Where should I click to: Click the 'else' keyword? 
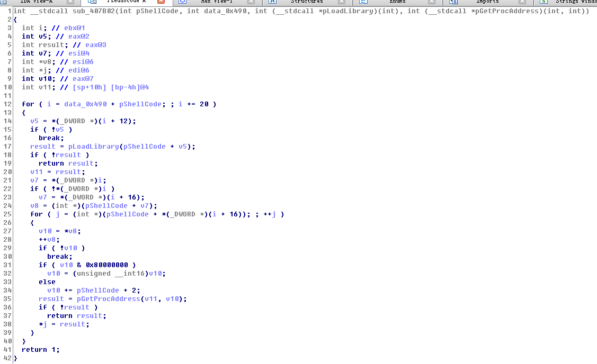(x=47, y=282)
